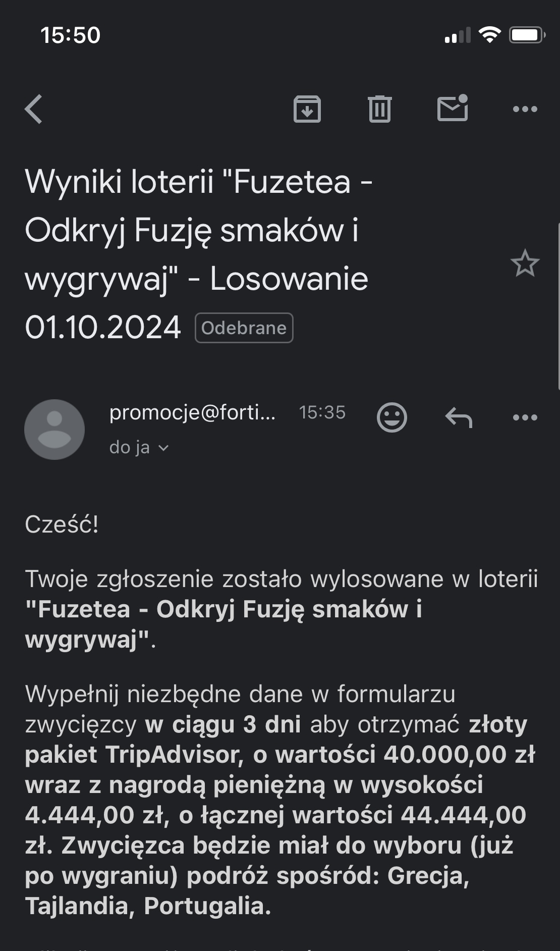Tap the "Cześć!" greeting line
This screenshot has height=951, width=560.
coord(62,524)
